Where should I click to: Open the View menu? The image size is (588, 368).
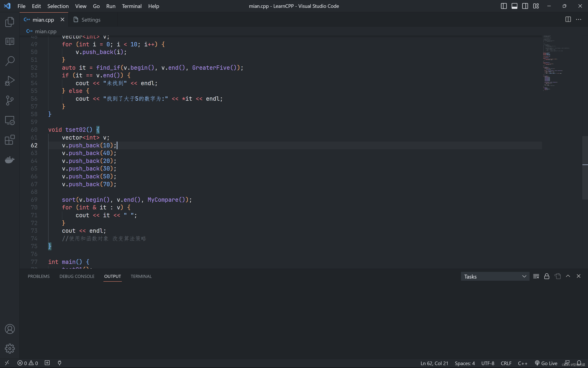pyautogui.click(x=81, y=6)
